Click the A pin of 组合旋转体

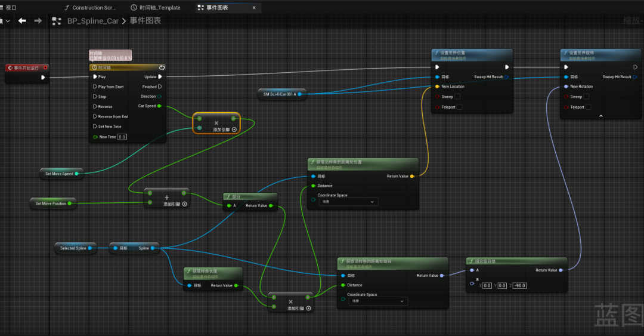click(x=472, y=270)
